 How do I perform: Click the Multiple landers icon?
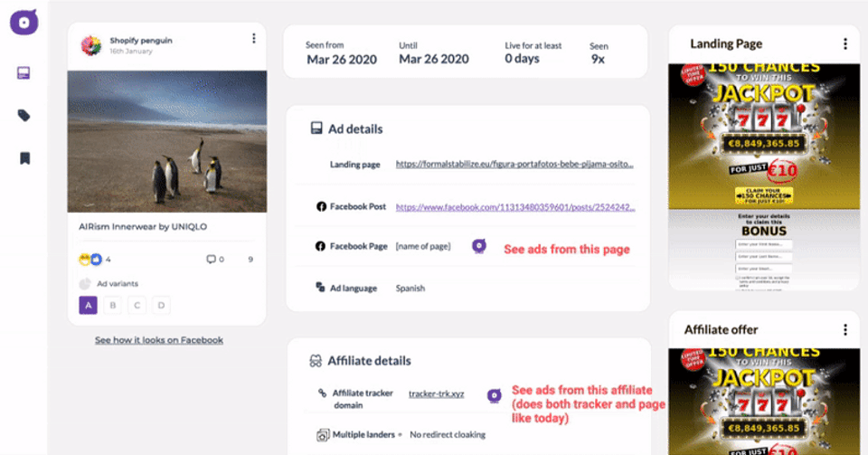(323, 435)
